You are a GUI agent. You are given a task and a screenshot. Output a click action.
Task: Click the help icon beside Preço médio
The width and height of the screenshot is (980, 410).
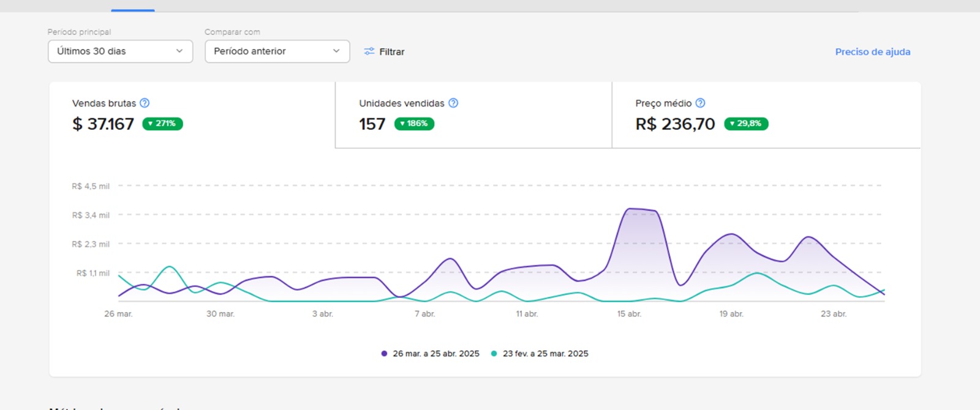tap(700, 103)
